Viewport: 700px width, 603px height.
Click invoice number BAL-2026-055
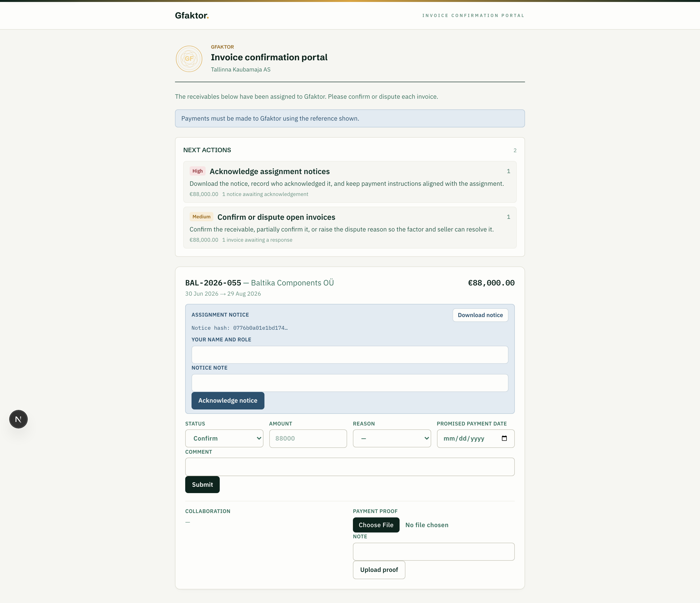[213, 283]
